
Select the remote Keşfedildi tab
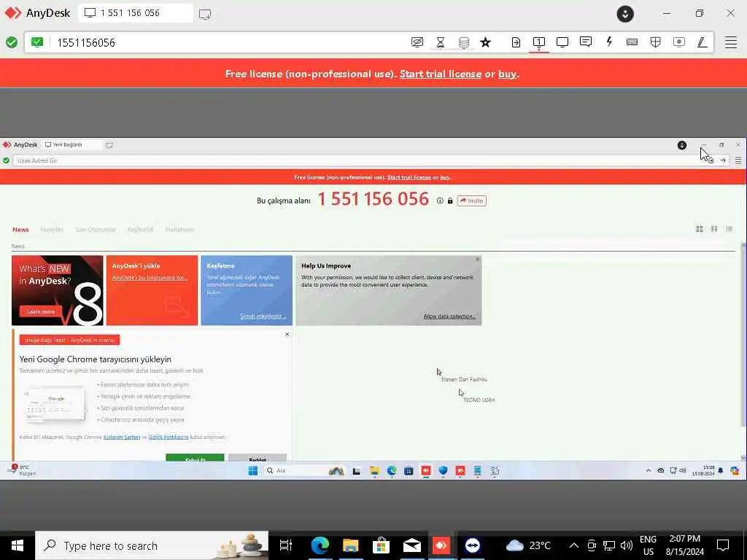click(x=141, y=230)
